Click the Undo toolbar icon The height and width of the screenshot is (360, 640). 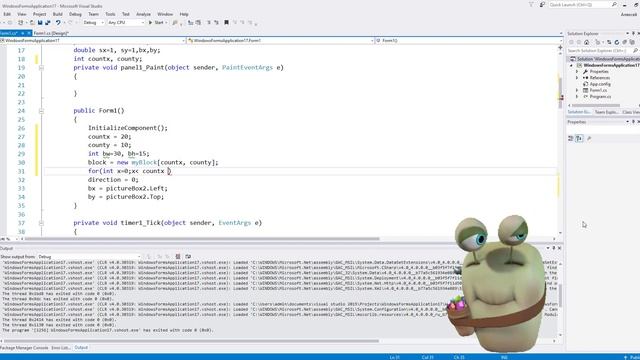tap(58, 22)
